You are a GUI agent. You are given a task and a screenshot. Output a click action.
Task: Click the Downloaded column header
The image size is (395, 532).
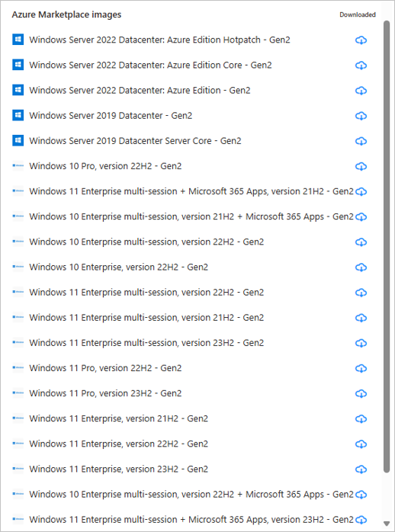[358, 14]
